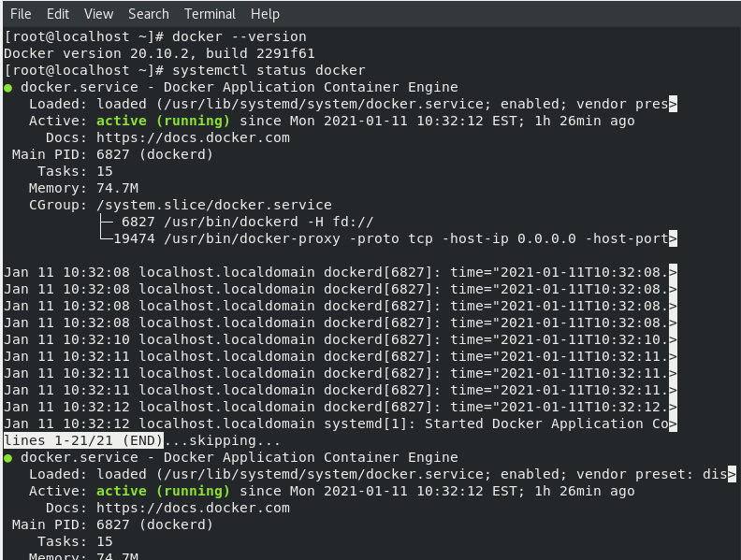
Task: Open the Help menu
Action: [x=265, y=14]
